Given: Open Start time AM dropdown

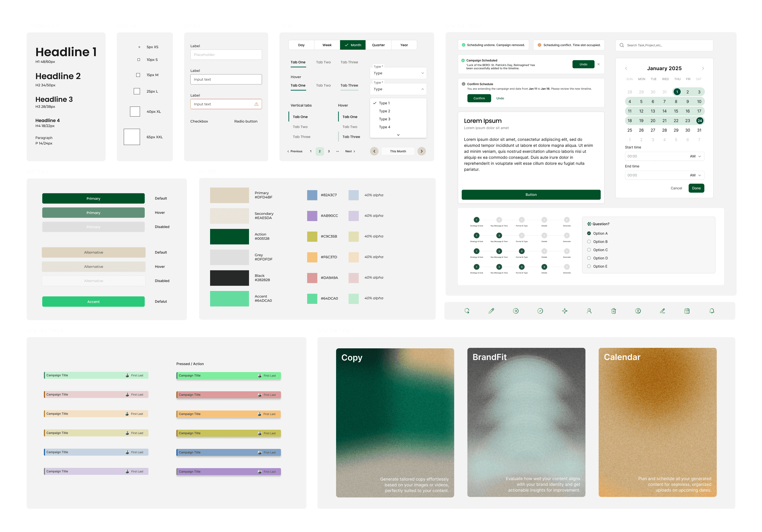Looking at the screenshot, I should click(x=695, y=156).
